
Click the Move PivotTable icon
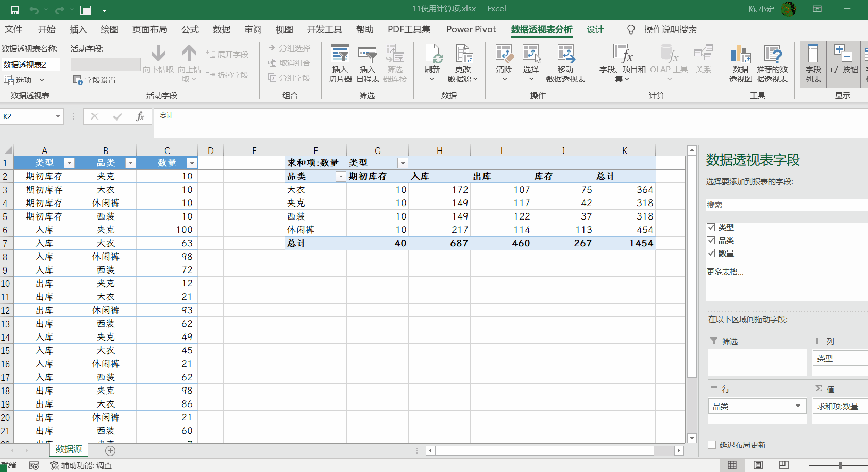tap(566, 54)
